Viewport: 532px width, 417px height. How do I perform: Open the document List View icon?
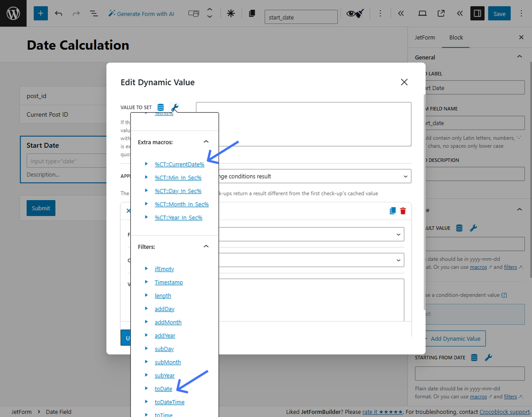pos(94,13)
